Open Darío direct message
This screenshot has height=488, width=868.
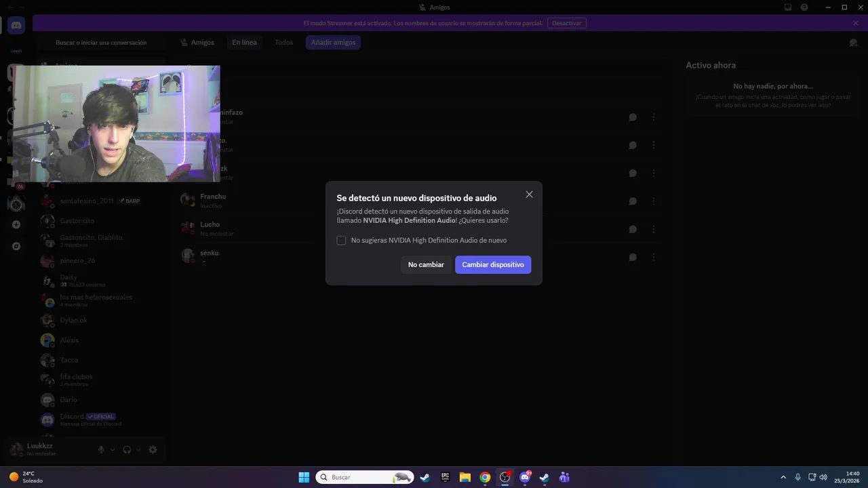(102, 400)
